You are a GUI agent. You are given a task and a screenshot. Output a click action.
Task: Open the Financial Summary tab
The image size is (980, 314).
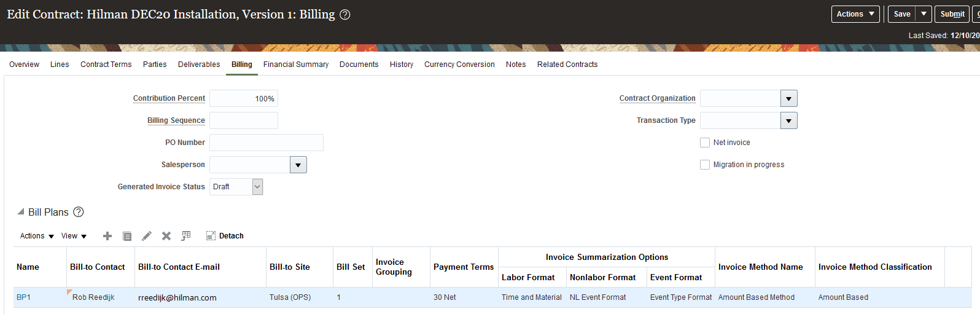296,65
